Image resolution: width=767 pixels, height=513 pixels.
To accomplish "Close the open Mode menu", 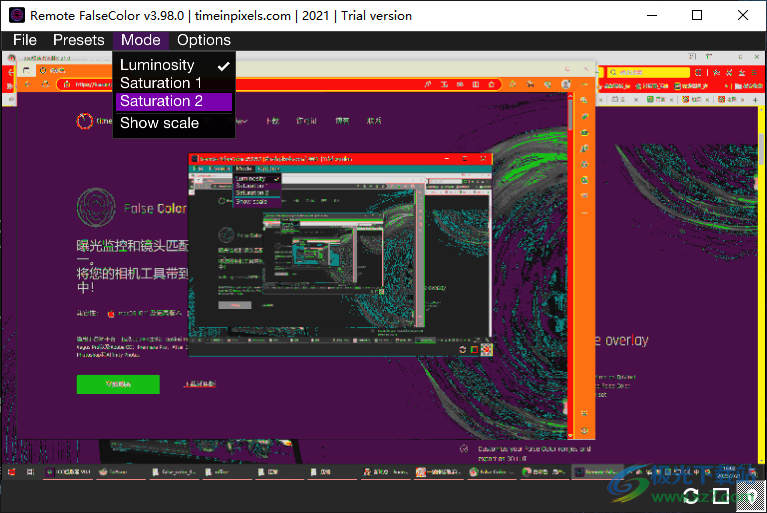I will pos(140,40).
